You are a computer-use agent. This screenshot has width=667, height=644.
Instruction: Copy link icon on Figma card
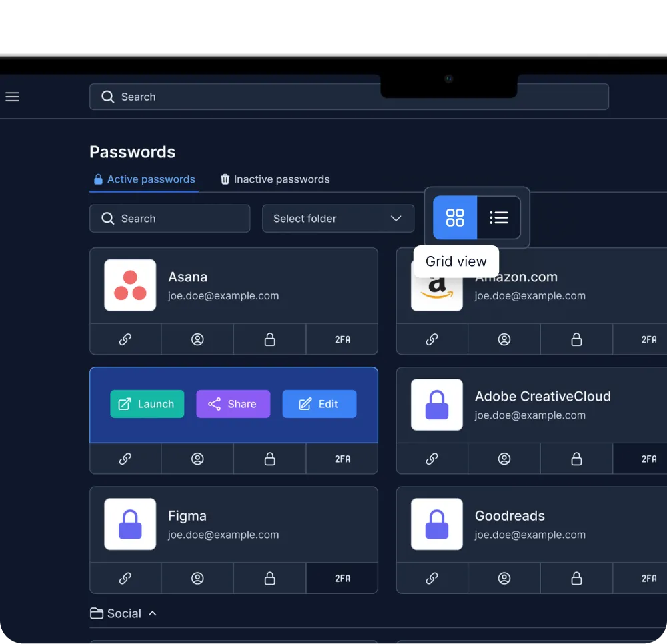pos(125,578)
